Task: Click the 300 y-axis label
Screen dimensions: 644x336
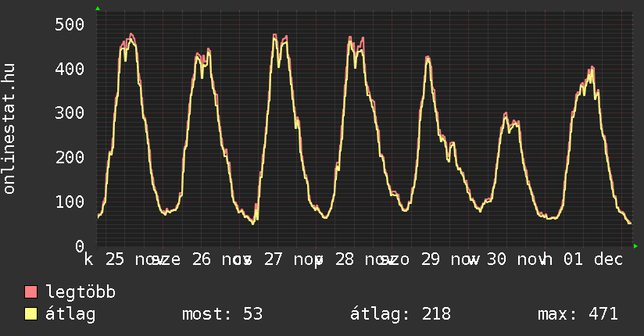Action: pos(69,113)
